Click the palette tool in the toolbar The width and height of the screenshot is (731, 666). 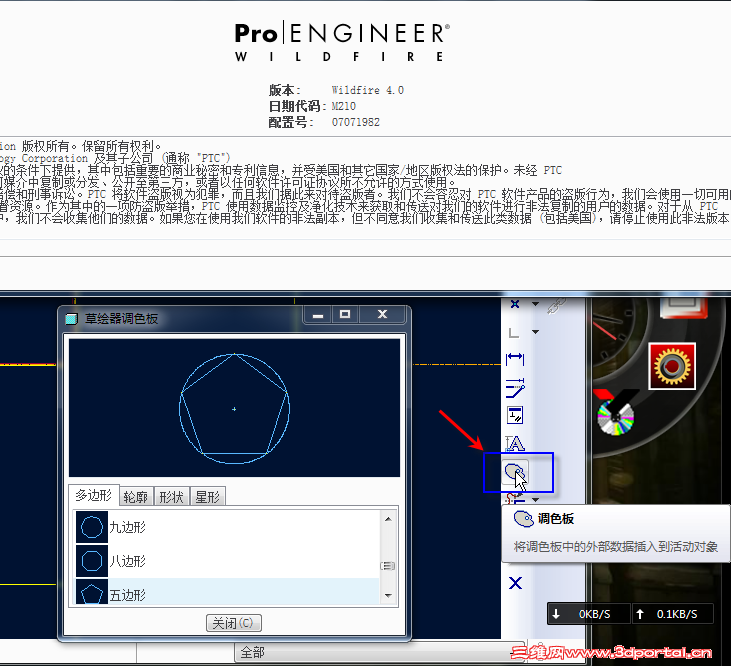point(515,472)
